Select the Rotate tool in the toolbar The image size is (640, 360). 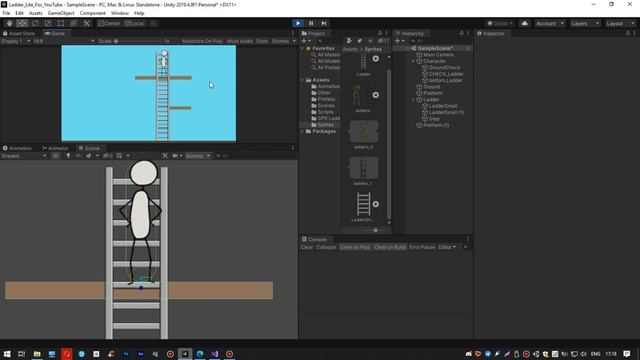[x=35, y=23]
